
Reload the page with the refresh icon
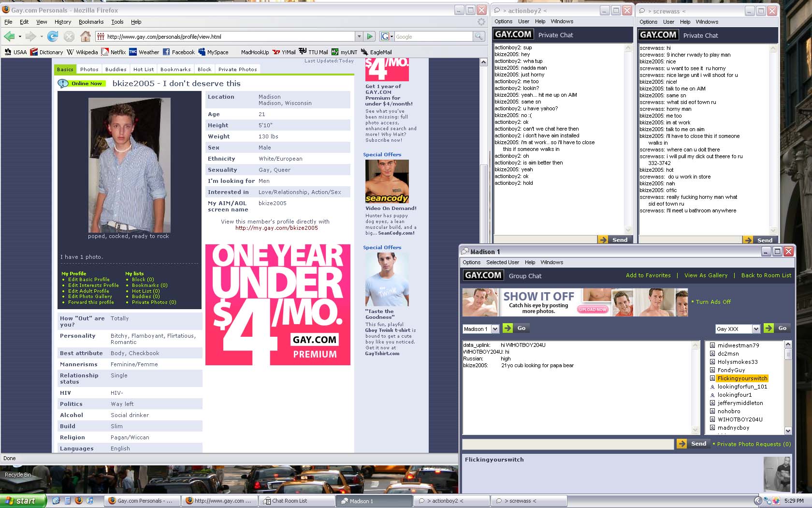[x=53, y=36]
